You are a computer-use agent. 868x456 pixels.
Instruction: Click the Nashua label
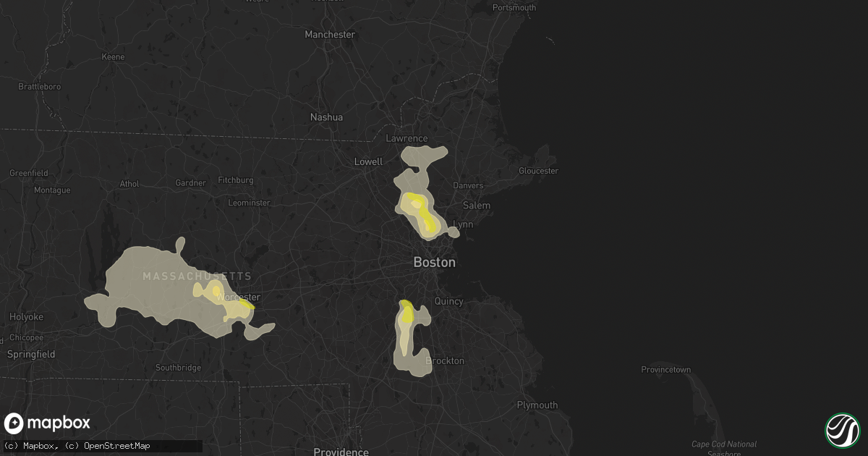(x=326, y=117)
